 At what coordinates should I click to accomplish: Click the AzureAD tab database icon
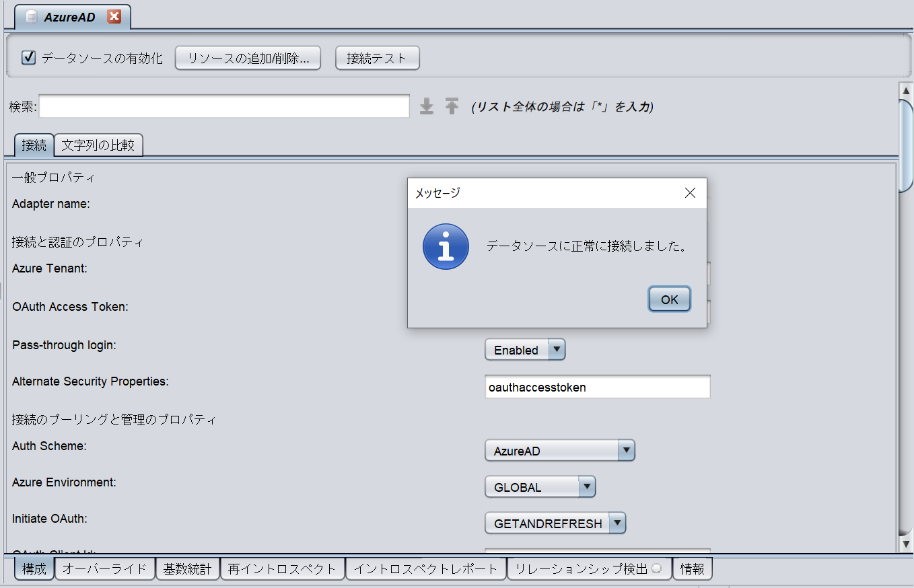(x=31, y=17)
